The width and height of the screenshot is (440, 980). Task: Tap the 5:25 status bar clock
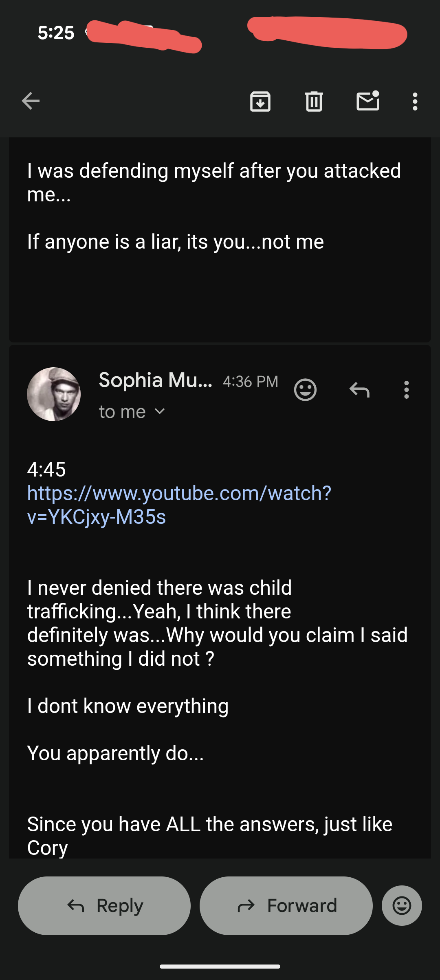[56, 33]
